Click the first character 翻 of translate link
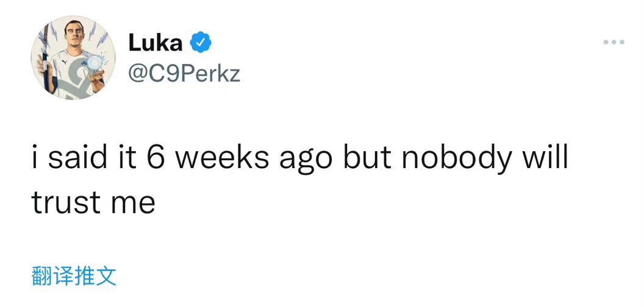644x307 pixels. tap(41, 276)
